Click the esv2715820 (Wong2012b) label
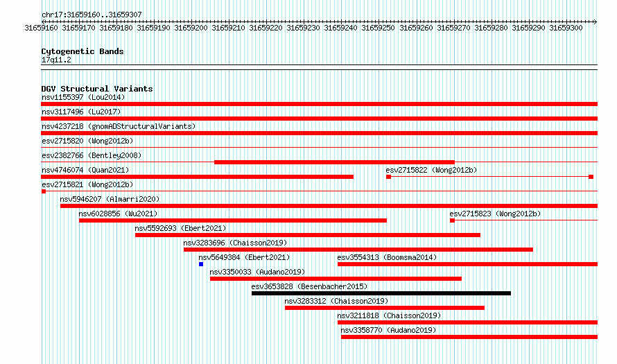617x364 pixels. [x=87, y=141]
